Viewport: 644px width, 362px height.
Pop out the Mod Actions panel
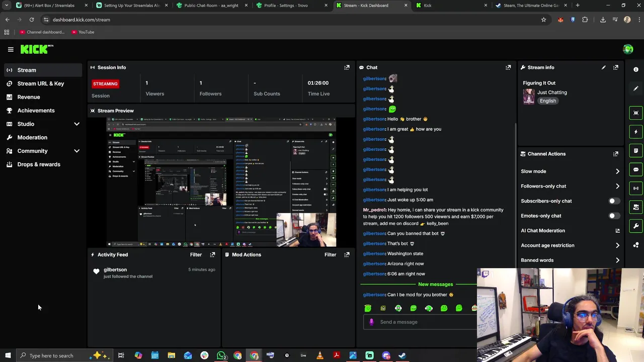point(347,255)
